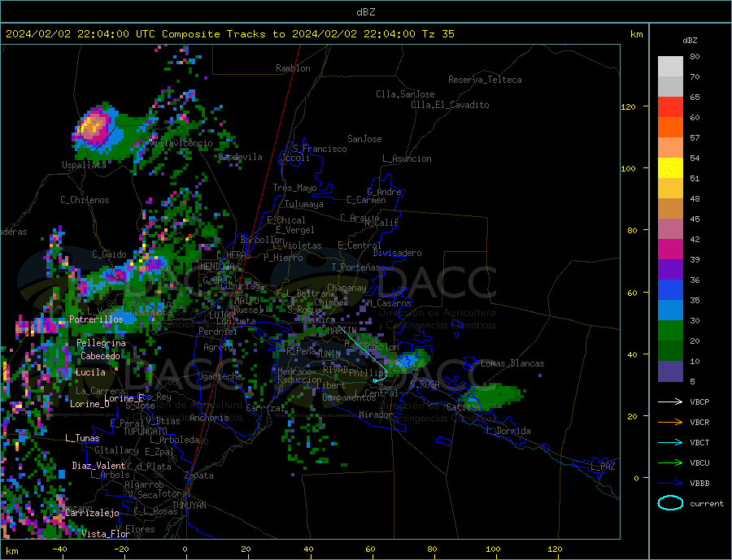732x560 pixels.
Task: Select the yellow 51-54 dBZ legend swatch
Action: (x=670, y=168)
